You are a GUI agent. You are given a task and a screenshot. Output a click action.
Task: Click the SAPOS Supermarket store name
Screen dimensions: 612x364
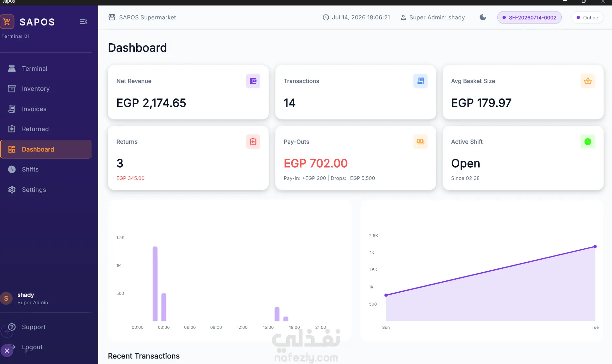point(148,17)
